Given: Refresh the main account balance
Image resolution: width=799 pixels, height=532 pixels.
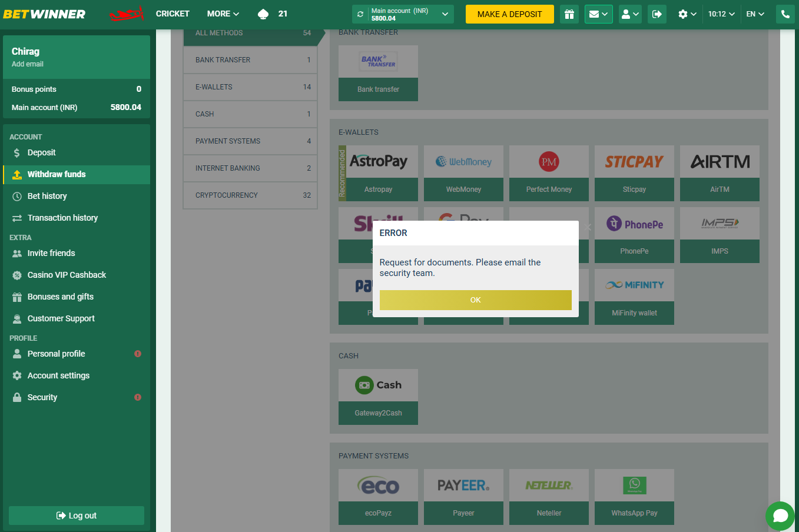Looking at the screenshot, I should point(360,14).
